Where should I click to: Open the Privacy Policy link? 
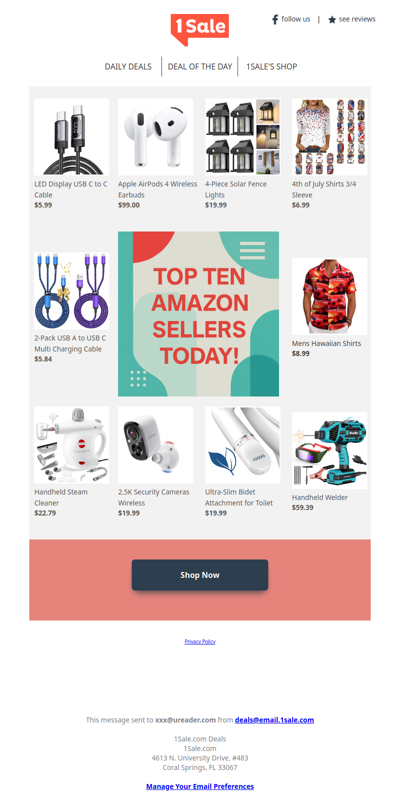[200, 642]
